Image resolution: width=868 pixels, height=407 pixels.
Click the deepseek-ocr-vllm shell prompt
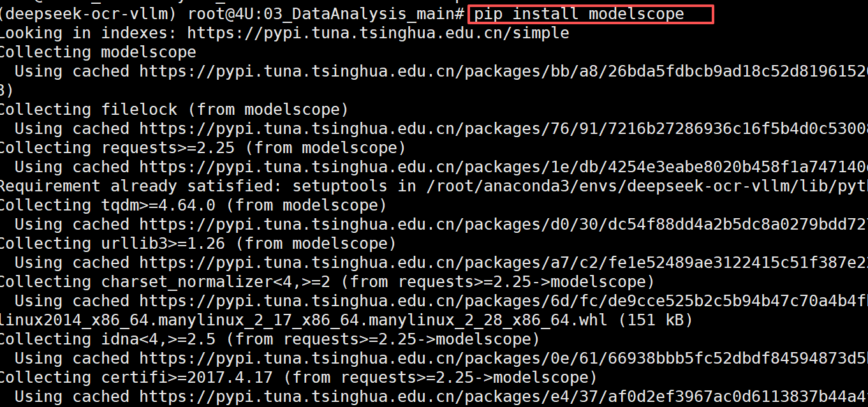point(234,13)
